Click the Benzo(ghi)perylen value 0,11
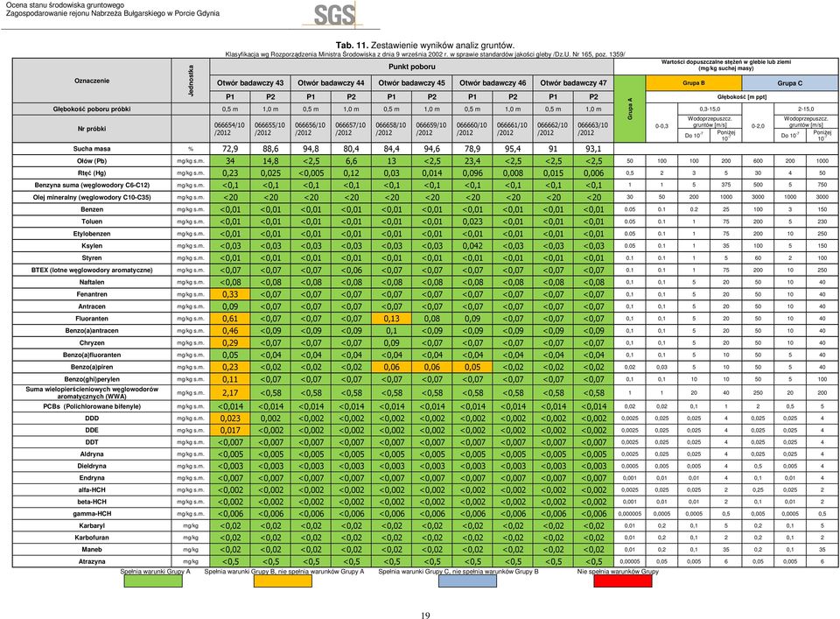840x619 pixels. click(230, 379)
